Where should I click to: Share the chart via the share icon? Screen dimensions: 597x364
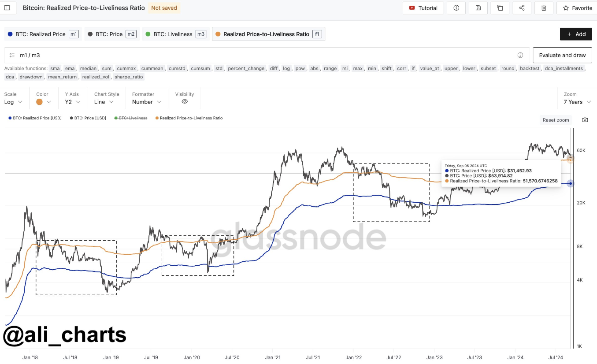tap(522, 8)
